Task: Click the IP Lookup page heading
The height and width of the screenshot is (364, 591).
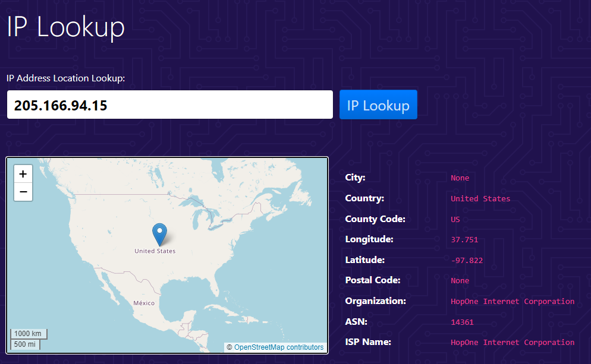Action: [65, 27]
